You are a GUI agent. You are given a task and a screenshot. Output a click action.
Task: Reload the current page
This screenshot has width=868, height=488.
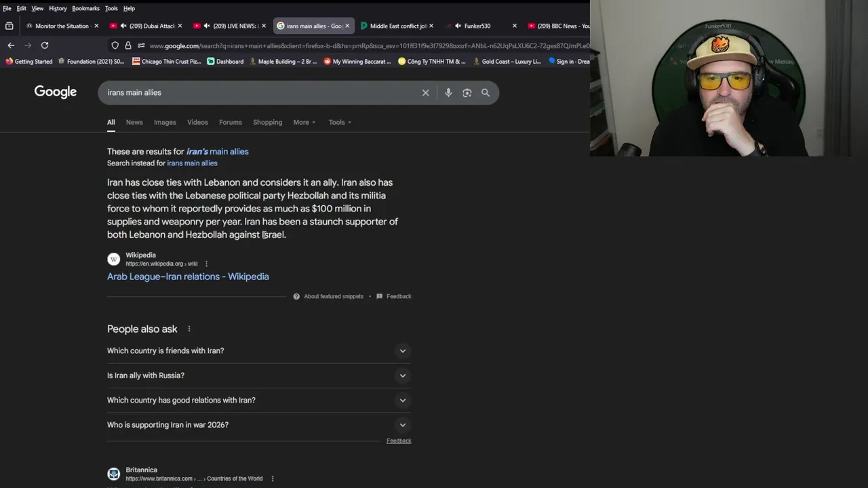coord(45,45)
